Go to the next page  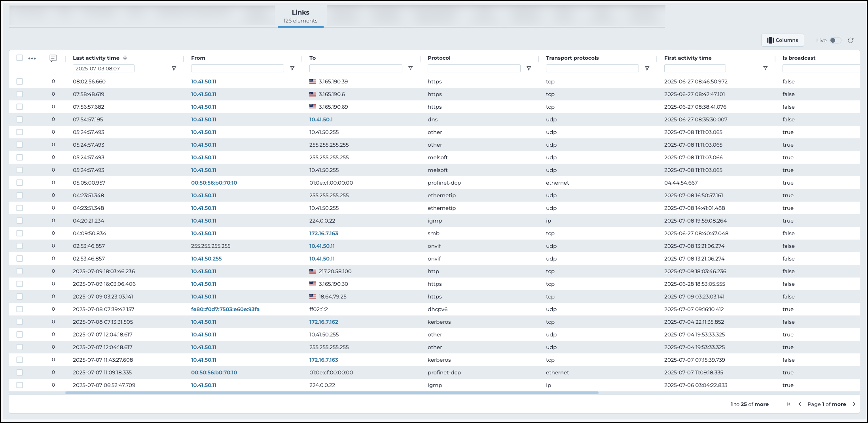(854, 404)
